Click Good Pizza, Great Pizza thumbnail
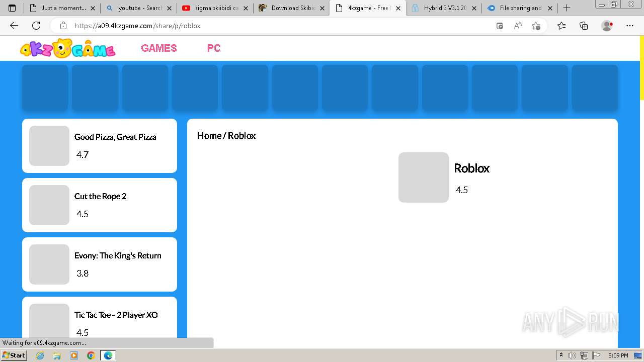This screenshot has height=362, width=644. click(49, 146)
